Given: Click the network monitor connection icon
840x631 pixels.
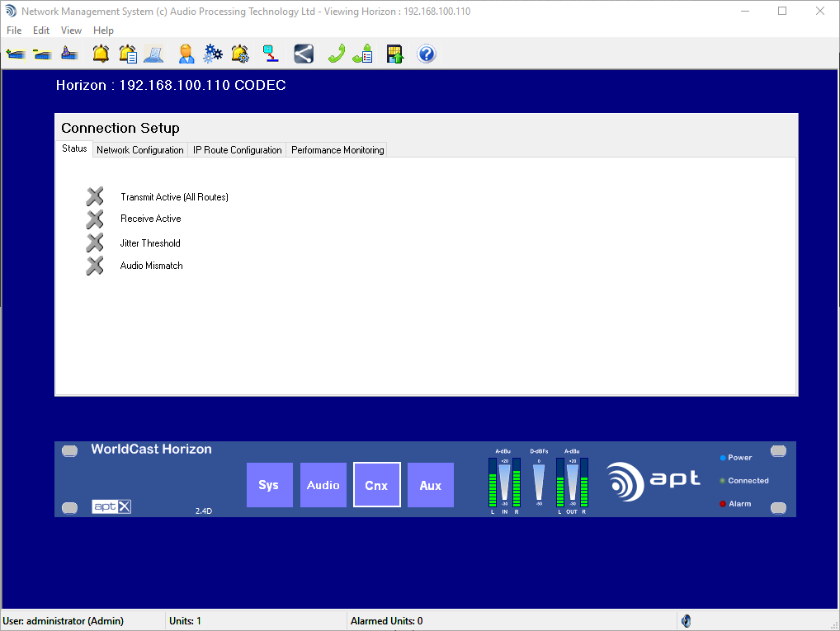Looking at the screenshot, I should [x=271, y=54].
